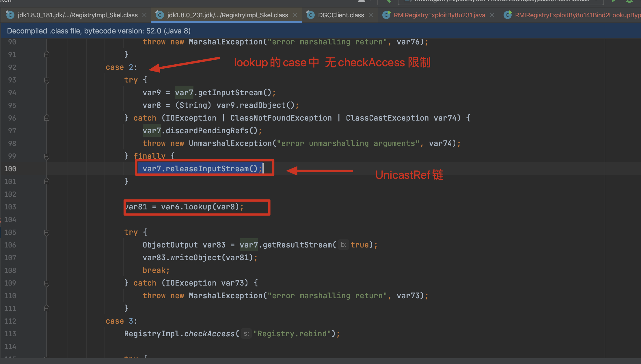
Task: Click the 'break;' statement on line 108
Action: 156,270
